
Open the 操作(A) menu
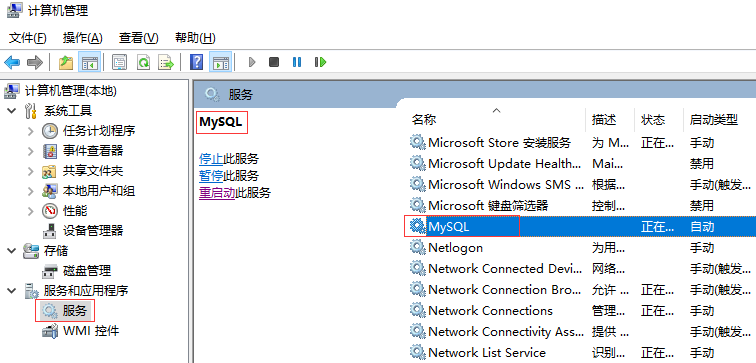(x=83, y=38)
